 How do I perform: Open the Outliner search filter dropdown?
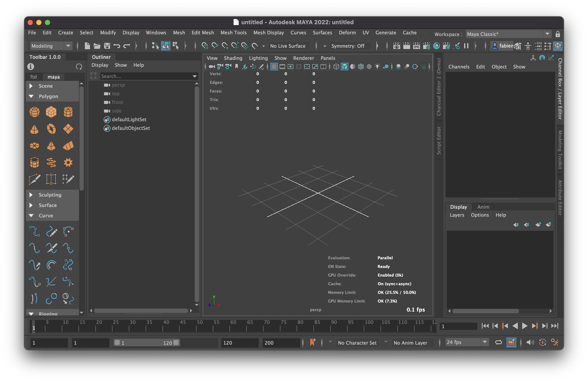pos(195,76)
